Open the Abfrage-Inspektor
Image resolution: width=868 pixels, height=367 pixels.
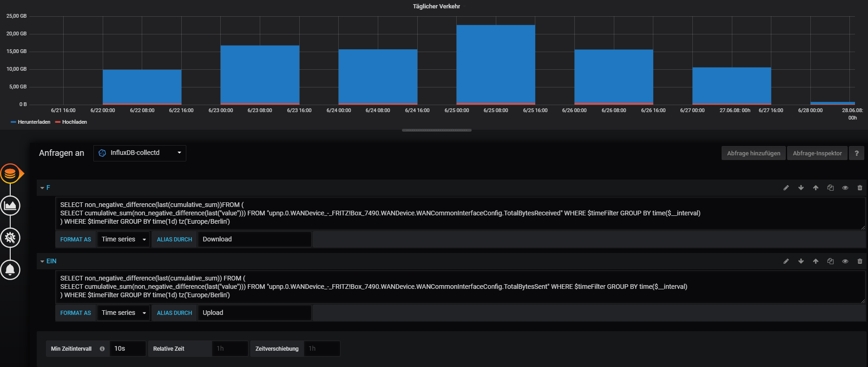tap(817, 153)
